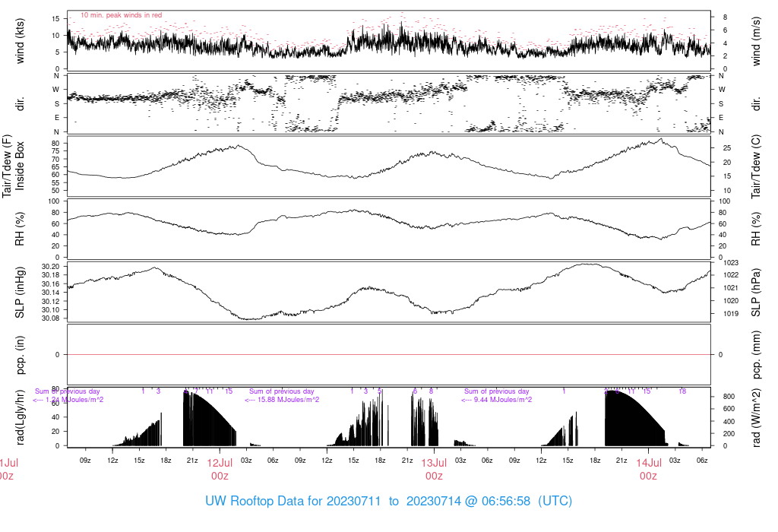
Task: Click the '1023' hPa tick value
Action: coord(731,262)
